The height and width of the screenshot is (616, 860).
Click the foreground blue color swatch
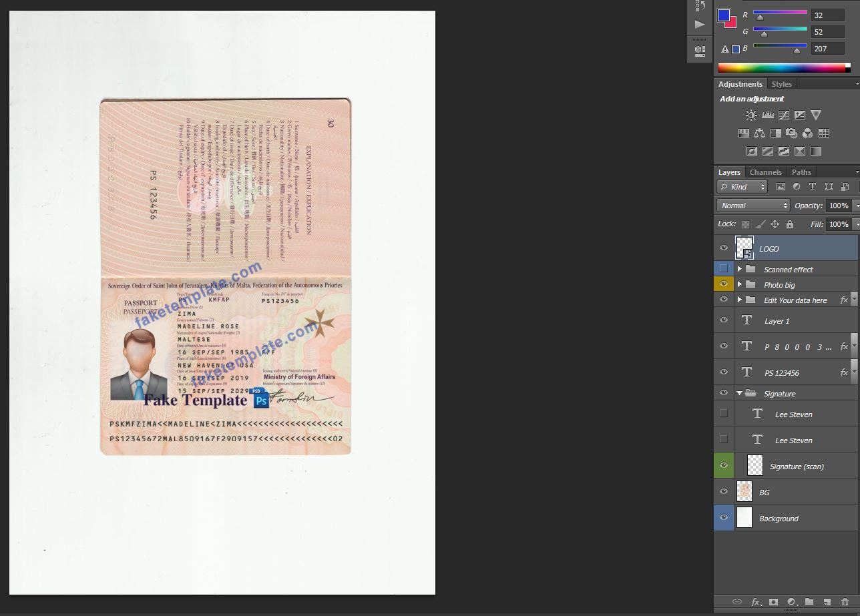(x=723, y=15)
